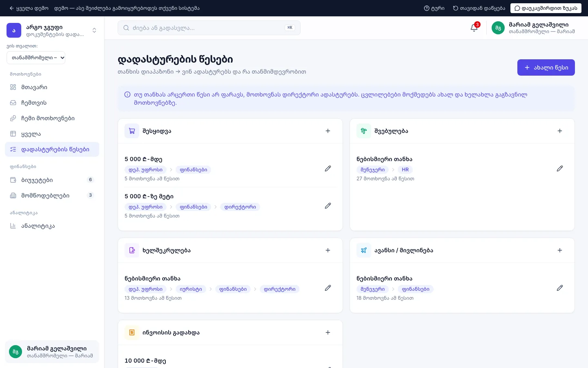Click the '13 მოთხოვნა ამ წესით' text
The width and height of the screenshot is (588, 368).
153,298
